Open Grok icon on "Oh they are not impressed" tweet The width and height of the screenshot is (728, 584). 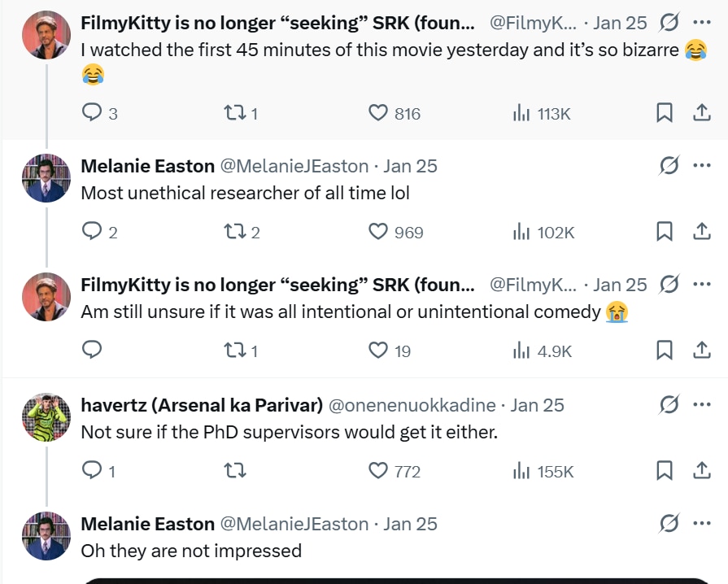(x=669, y=524)
